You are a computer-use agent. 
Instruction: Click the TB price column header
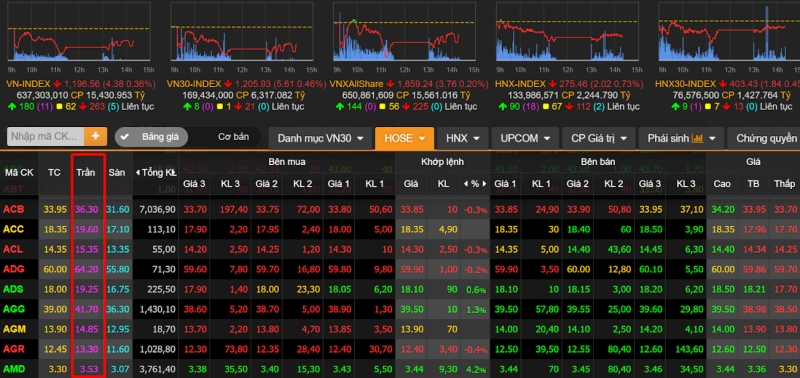point(753,184)
